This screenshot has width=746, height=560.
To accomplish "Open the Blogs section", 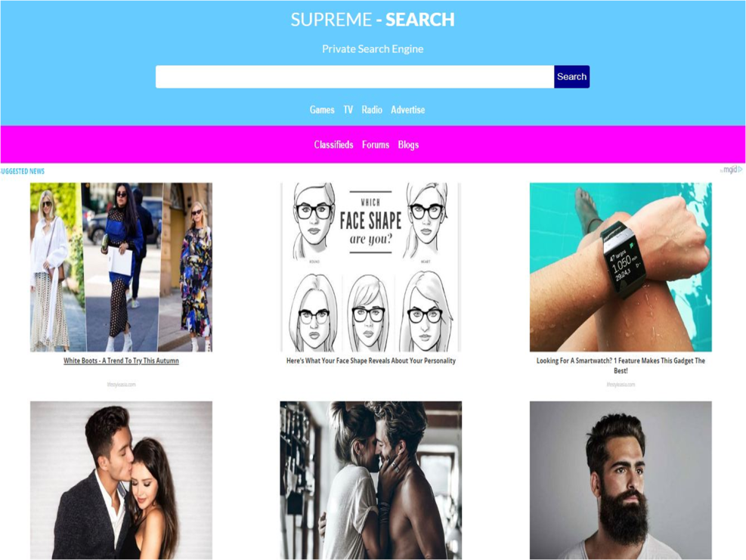I will tap(408, 144).
